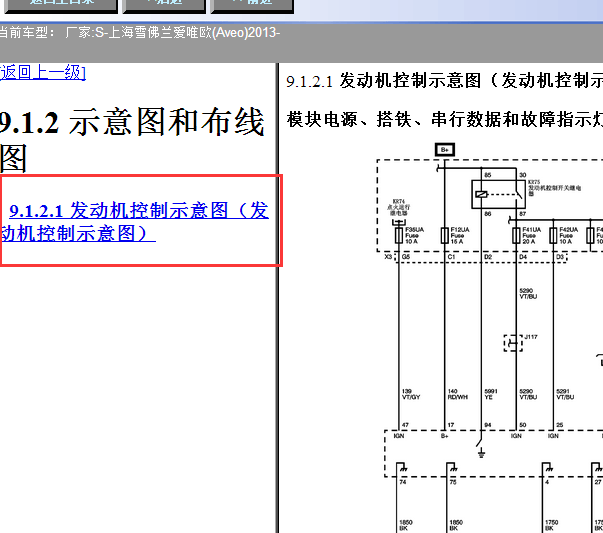Click the chassis ground symbol above pin 4
This screenshot has width=603, height=533.
pyautogui.click(x=548, y=468)
